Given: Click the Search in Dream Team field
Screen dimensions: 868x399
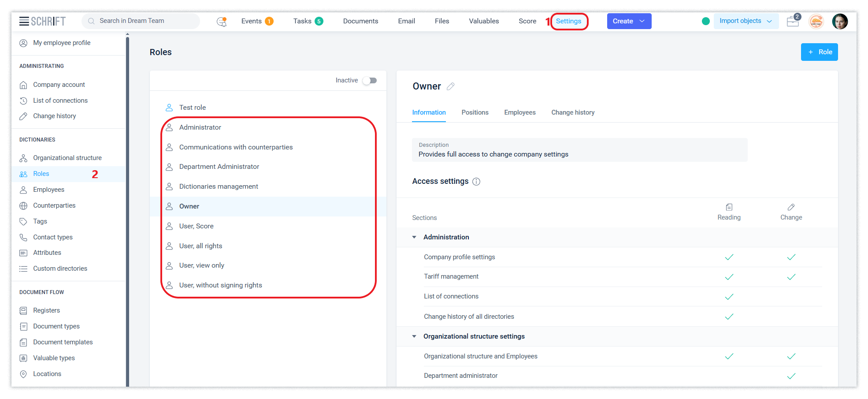Looking at the screenshot, I should click(141, 21).
